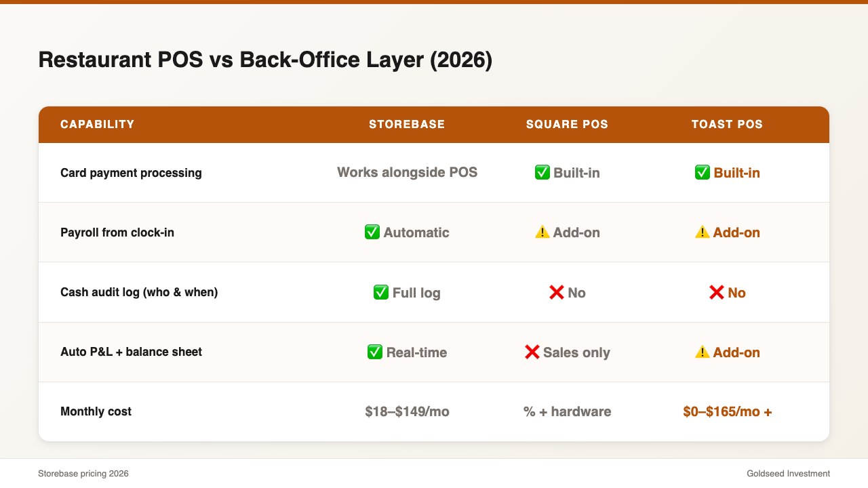The image size is (868, 488).
Task: Click the green check icon beside Real-time
Action: coord(375,352)
